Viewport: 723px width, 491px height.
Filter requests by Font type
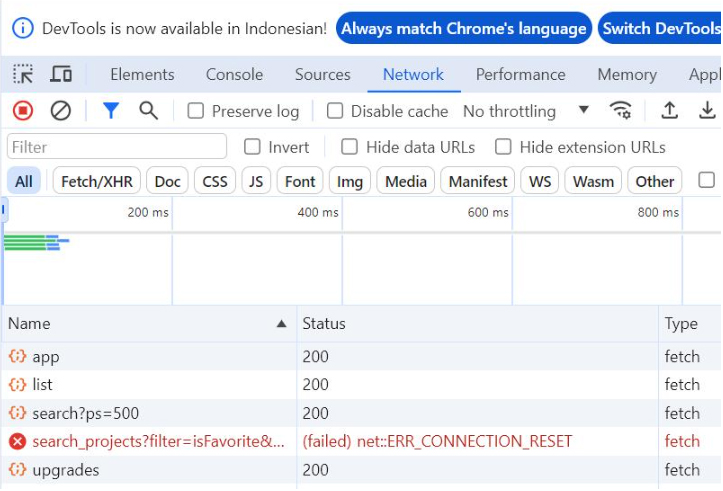(x=300, y=181)
